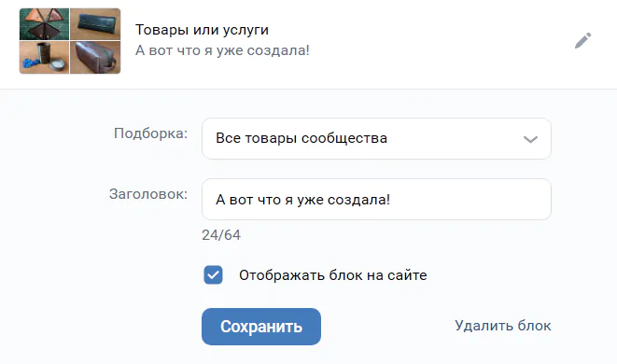Expand the Подборка list via chevron arrow
The height and width of the screenshot is (364, 617).
click(x=530, y=139)
